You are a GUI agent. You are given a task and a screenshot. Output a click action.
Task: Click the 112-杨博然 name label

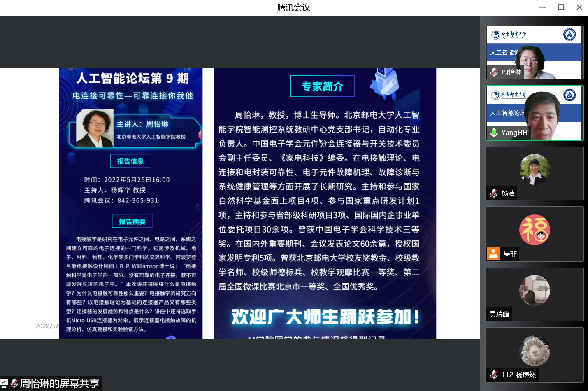point(518,375)
